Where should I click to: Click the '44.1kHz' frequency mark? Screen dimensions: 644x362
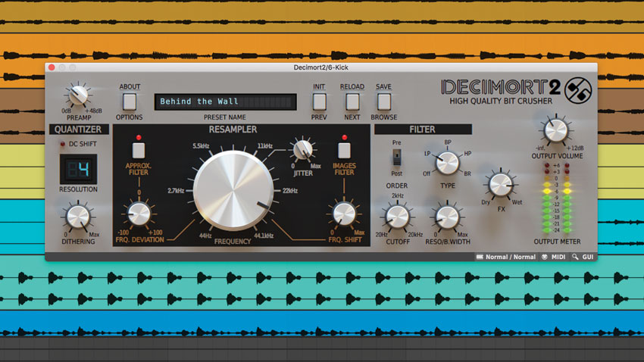(264, 236)
